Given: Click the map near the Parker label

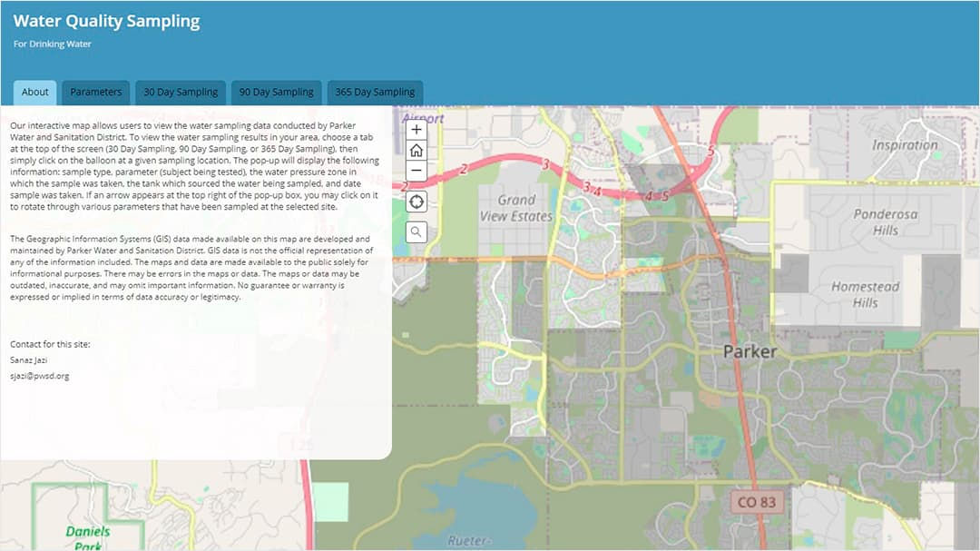Looking at the screenshot, I should point(750,351).
